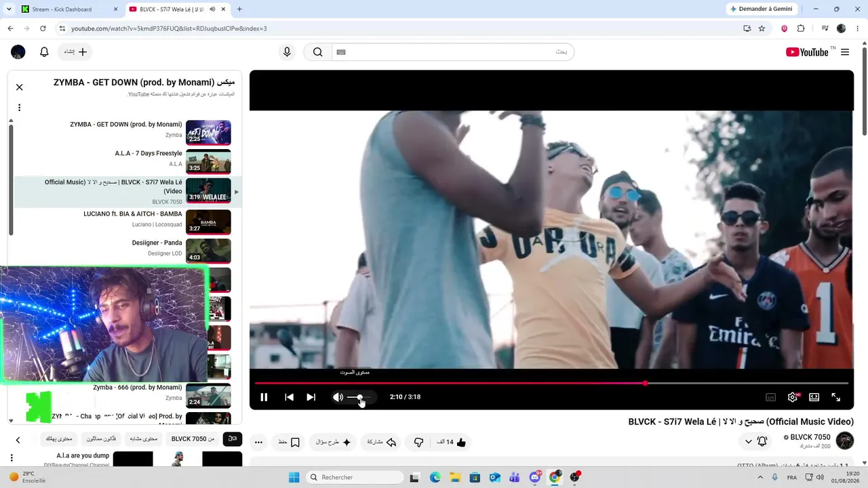The width and height of the screenshot is (868, 488).
Task: Open the mix playlist three-dot options menu
Action: point(19,107)
